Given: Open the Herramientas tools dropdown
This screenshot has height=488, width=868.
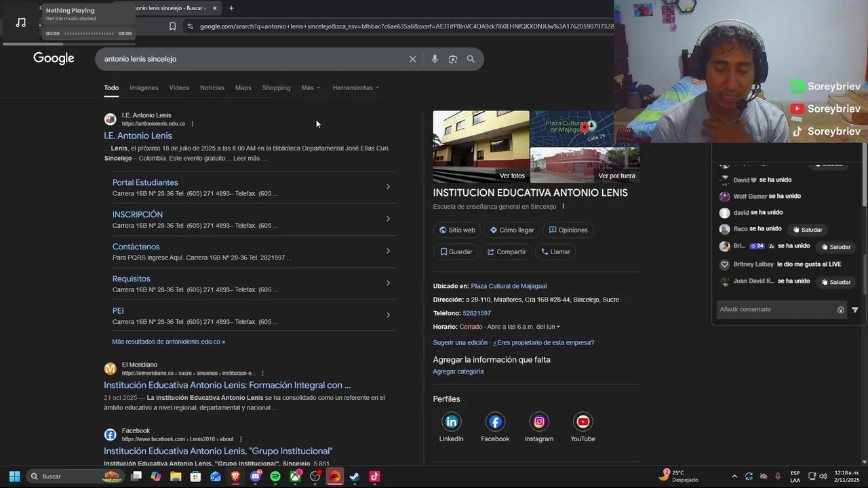Looking at the screenshot, I should [356, 87].
